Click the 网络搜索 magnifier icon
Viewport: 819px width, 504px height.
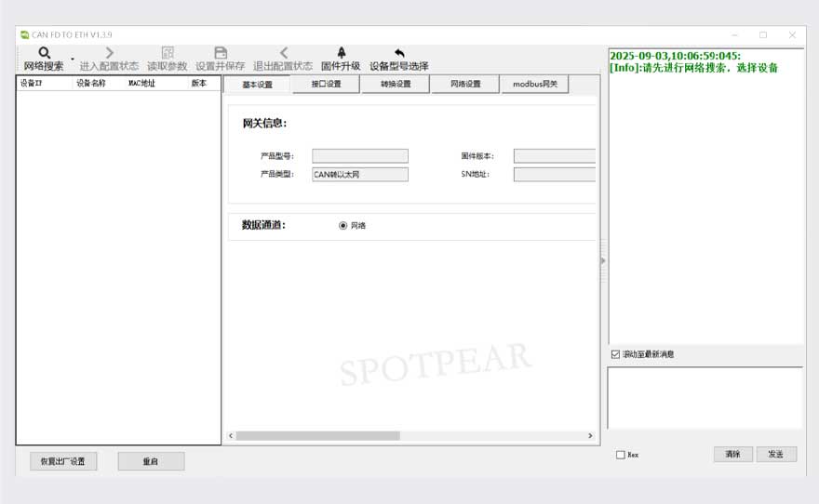point(44,53)
